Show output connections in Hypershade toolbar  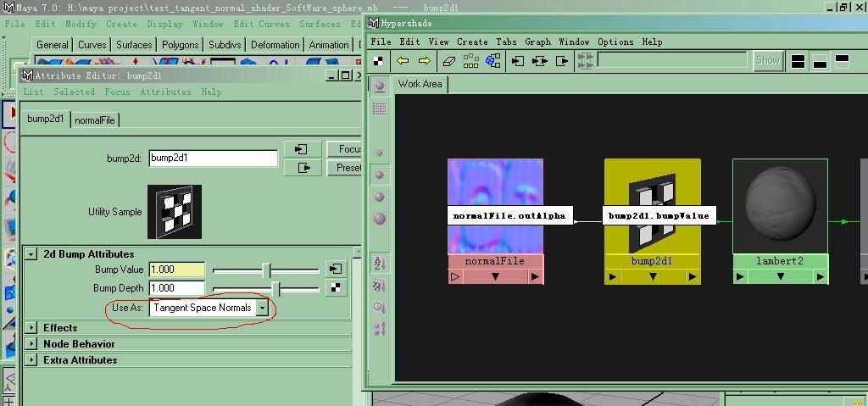(x=562, y=61)
